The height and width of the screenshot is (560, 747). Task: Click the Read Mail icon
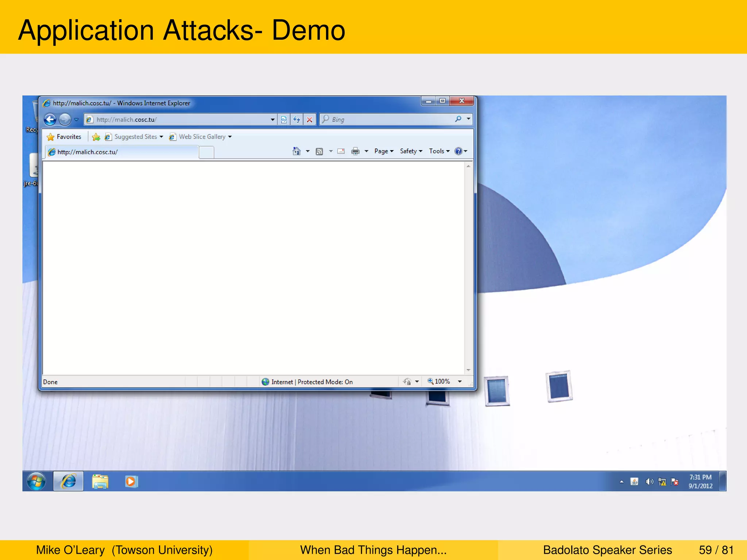(x=341, y=151)
